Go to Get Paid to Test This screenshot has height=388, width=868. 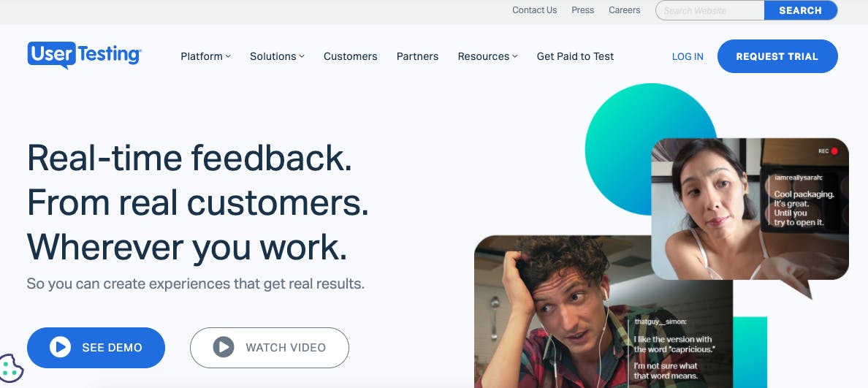(575, 56)
